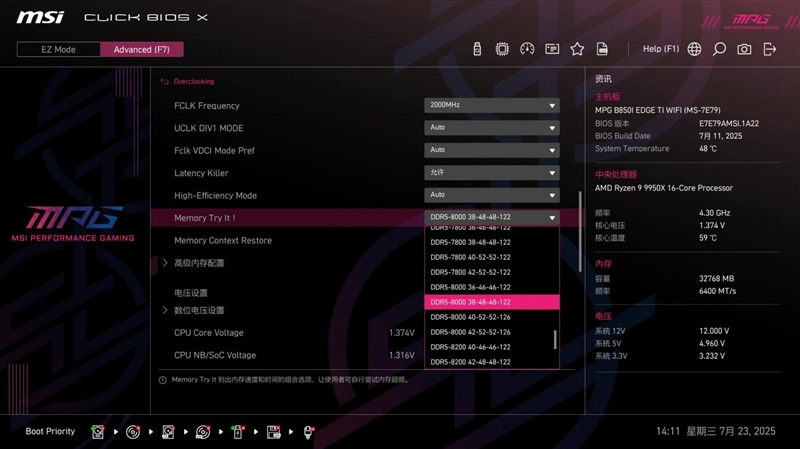Open the Latency Killer dropdown
The height and width of the screenshot is (449, 800).
492,172
